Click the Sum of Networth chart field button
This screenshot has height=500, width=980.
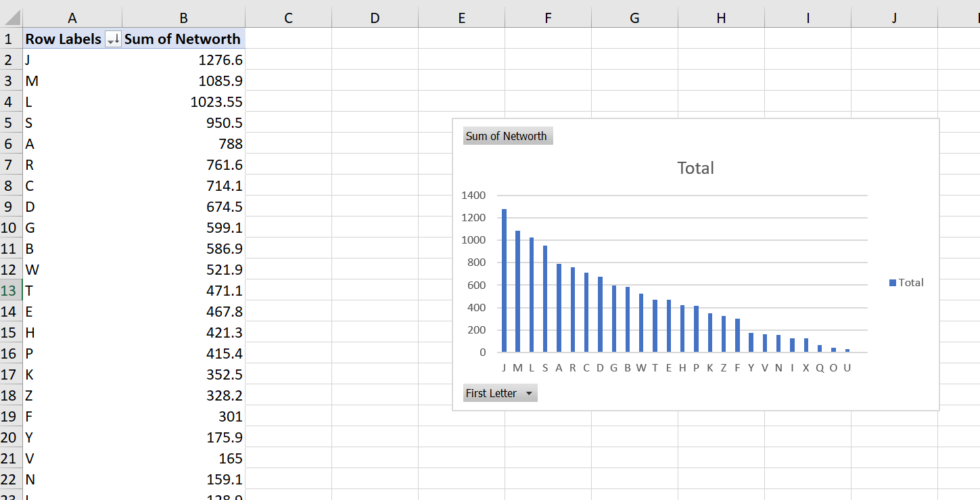click(507, 136)
